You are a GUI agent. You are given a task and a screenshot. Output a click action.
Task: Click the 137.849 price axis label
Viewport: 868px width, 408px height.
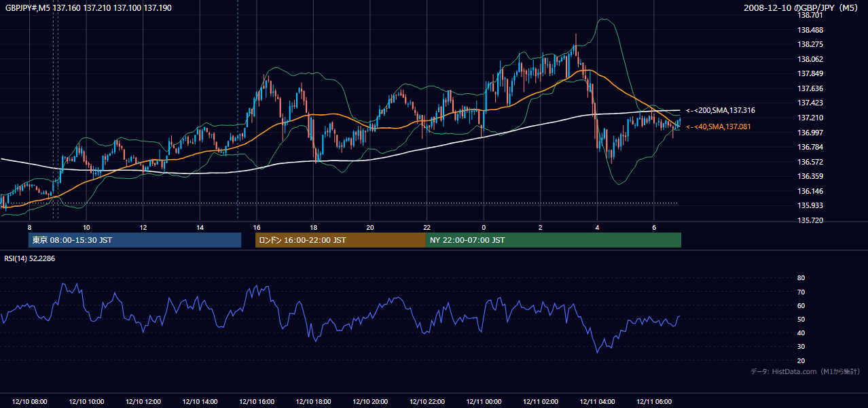pos(811,73)
